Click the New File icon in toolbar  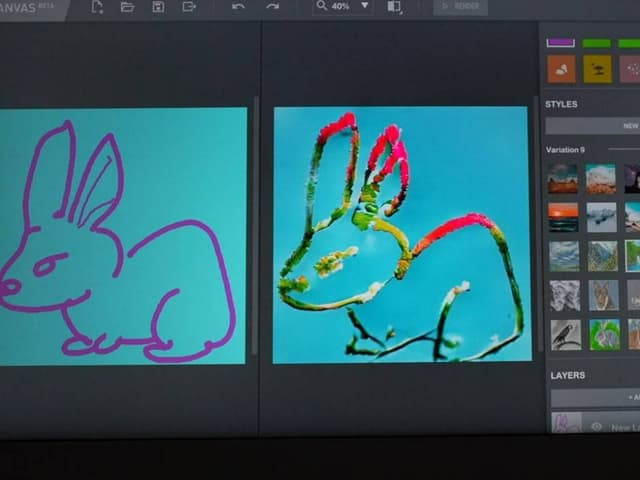pyautogui.click(x=97, y=7)
